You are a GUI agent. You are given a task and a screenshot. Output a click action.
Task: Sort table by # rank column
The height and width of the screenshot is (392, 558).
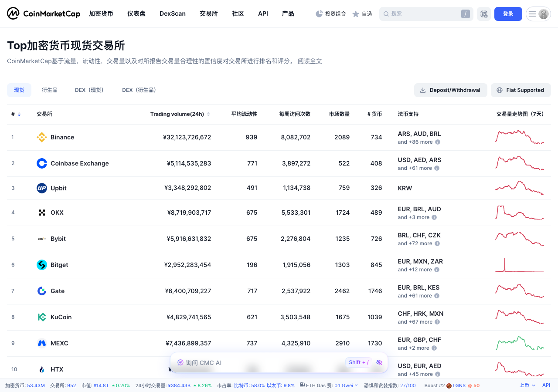coord(16,114)
